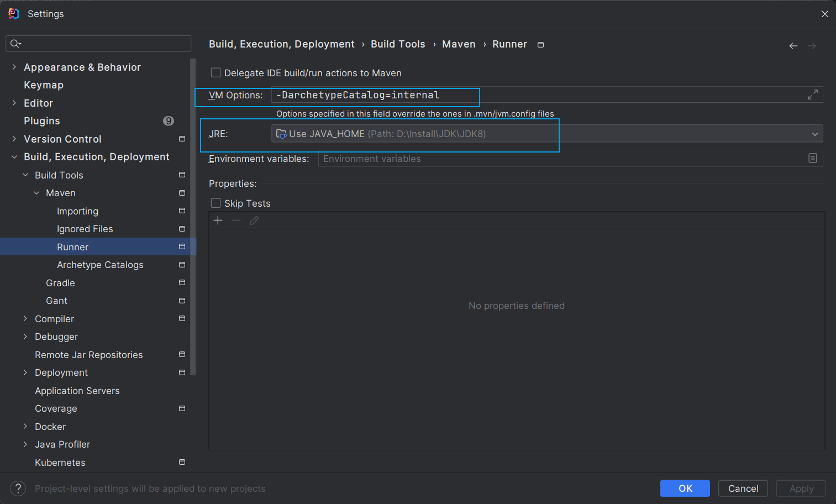Click the project-level icon beside Kubernetes
This screenshot has width=836, height=504.
point(182,462)
